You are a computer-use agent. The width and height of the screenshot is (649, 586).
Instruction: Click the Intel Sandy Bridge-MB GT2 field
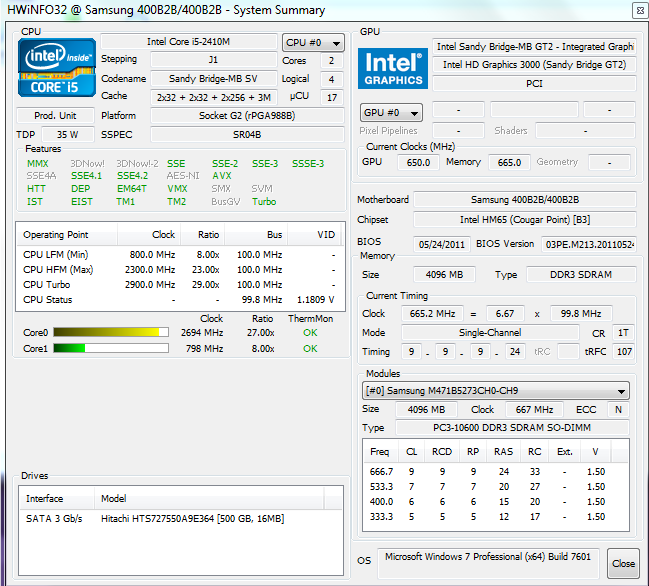[534, 46]
